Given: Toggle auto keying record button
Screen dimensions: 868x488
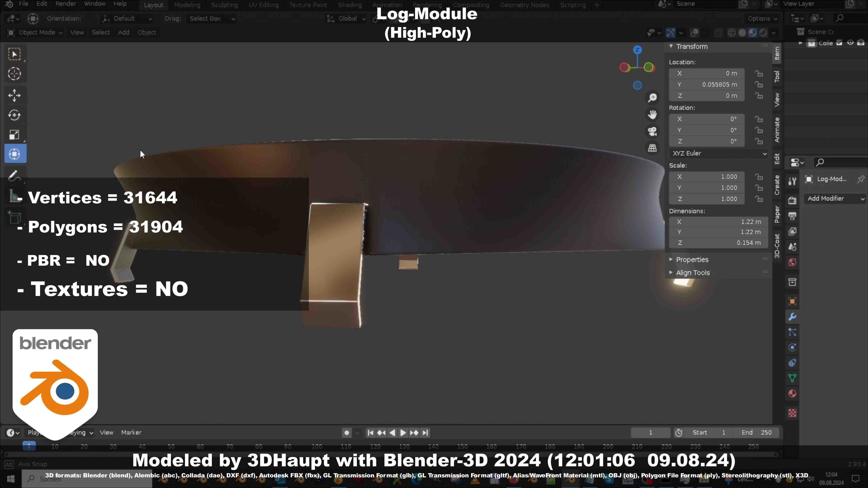Looking at the screenshot, I should pos(346,433).
